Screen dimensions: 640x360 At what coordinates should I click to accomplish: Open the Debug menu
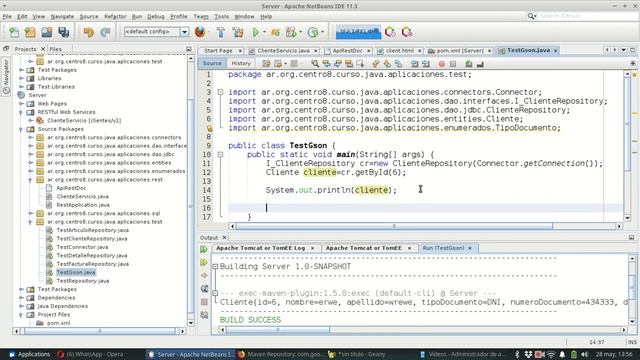tap(156, 16)
